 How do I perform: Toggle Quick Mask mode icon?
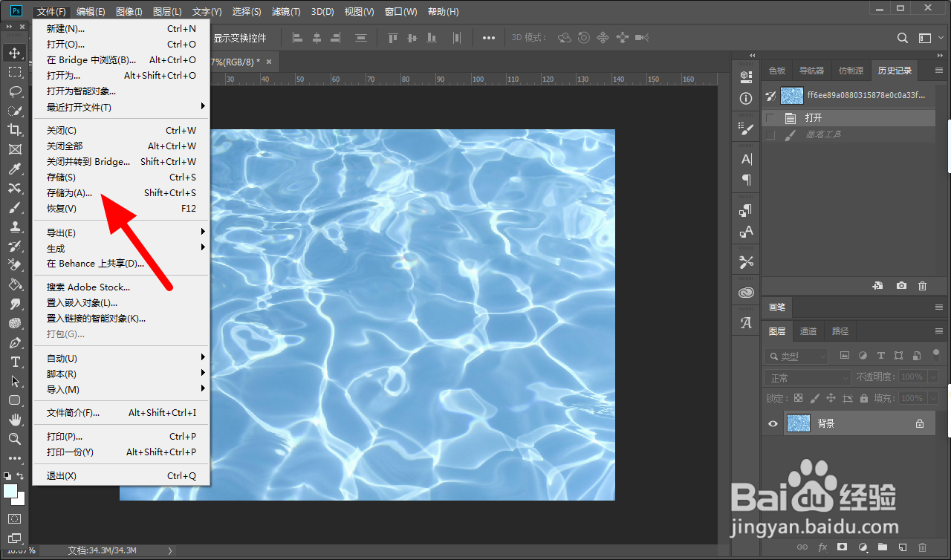point(14,518)
